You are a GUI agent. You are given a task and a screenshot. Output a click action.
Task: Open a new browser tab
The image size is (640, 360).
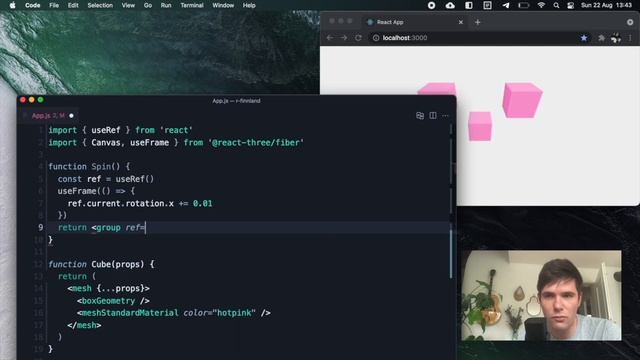click(478, 22)
